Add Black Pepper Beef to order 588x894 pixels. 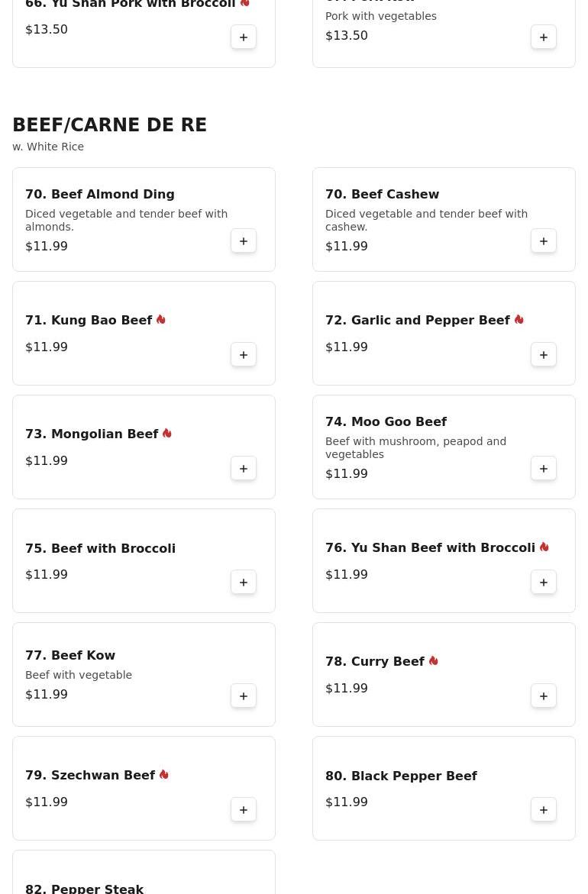(x=544, y=809)
